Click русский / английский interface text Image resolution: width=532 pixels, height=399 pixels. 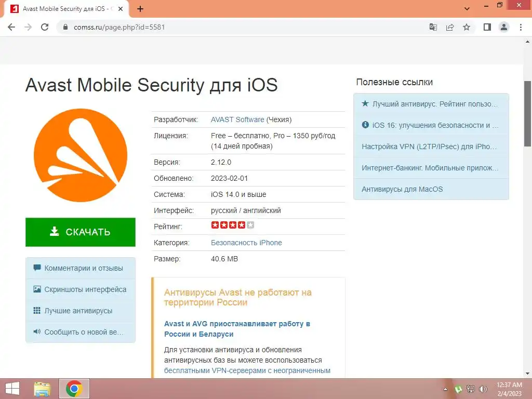[x=246, y=210]
